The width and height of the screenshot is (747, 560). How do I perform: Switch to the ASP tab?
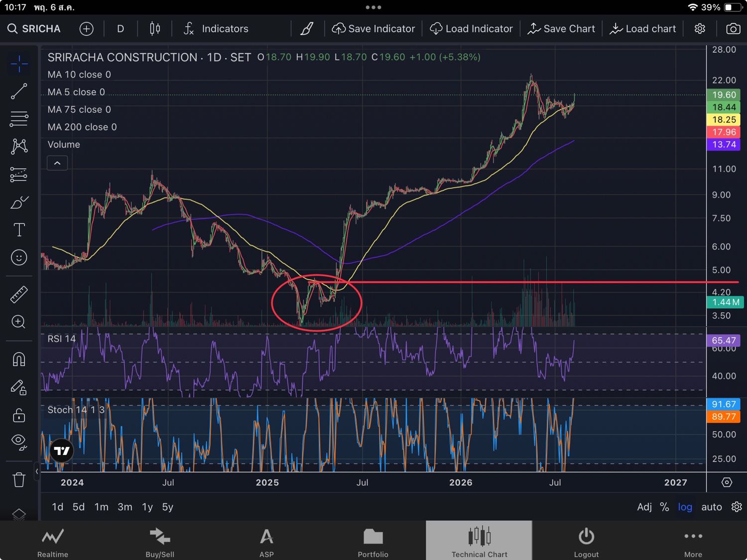tap(266, 541)
